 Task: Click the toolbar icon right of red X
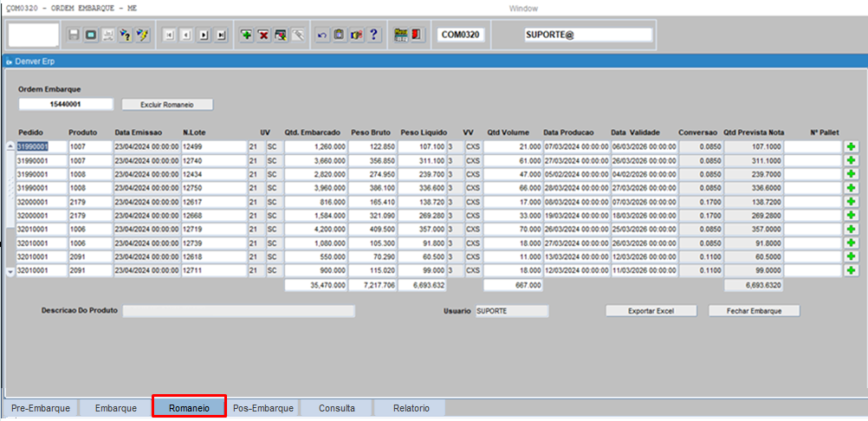281,36
